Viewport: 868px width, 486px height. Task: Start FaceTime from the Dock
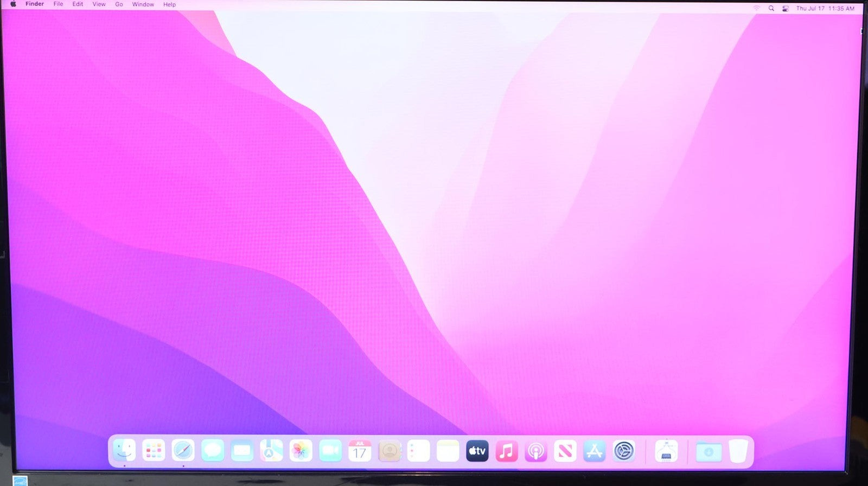(330, 451)
